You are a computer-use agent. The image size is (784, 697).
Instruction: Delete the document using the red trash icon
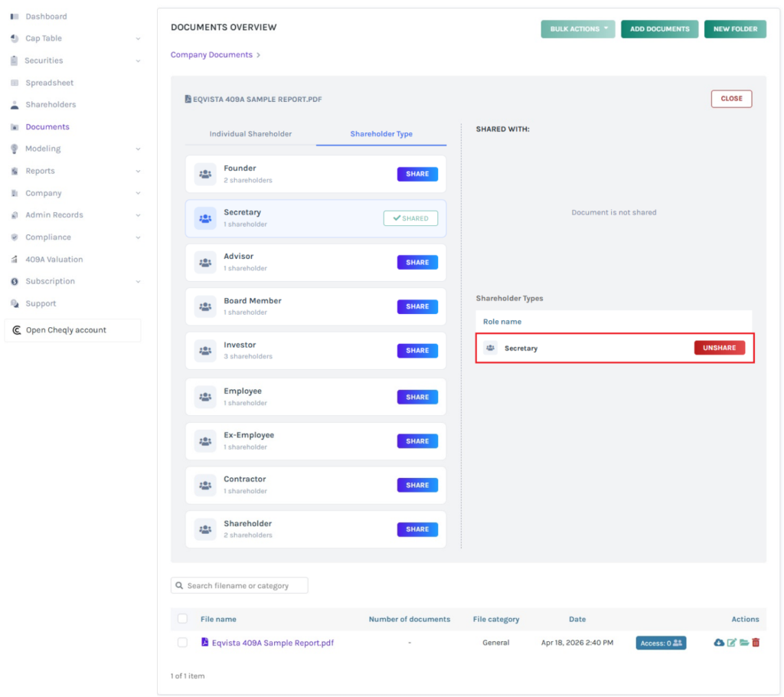click(x=756, y=643)
